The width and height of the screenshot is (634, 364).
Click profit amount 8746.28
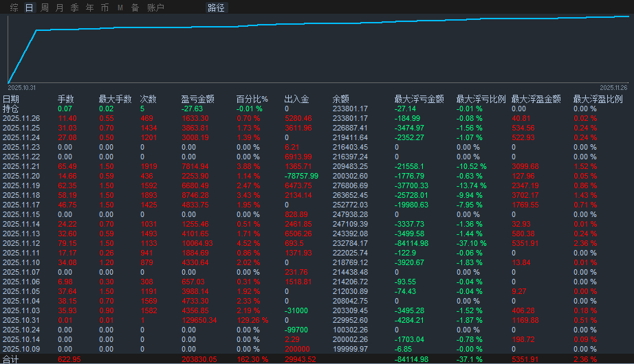[x=195, y=196]
